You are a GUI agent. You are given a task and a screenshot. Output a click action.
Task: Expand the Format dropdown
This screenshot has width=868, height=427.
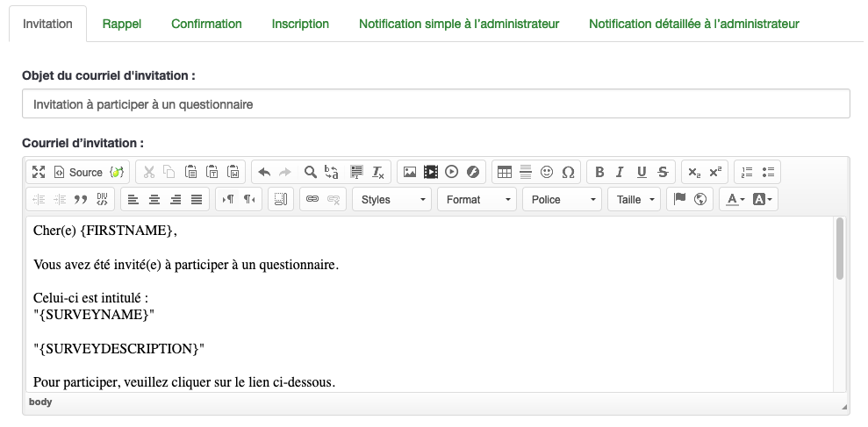pos(477,200)
